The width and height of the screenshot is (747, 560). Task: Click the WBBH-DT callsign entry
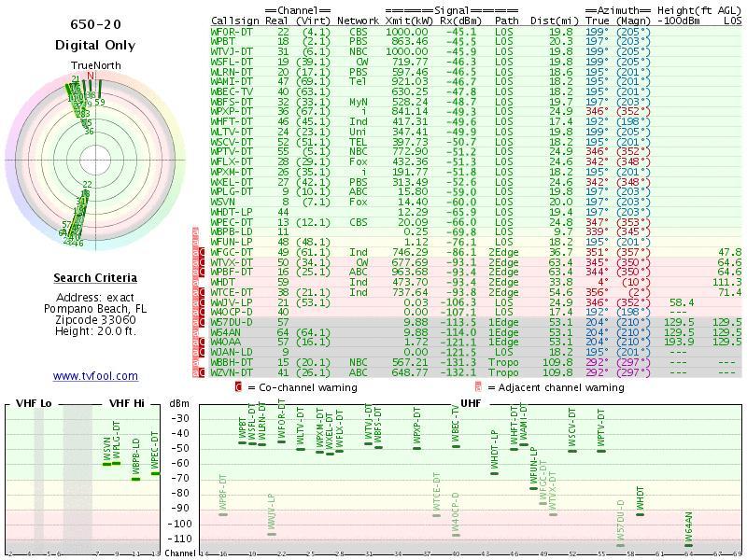pos(232,363)
